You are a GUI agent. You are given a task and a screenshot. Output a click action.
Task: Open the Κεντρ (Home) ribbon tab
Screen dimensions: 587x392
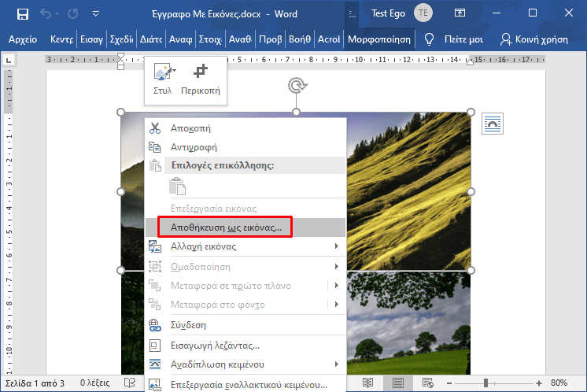click(x=62, y=39)
